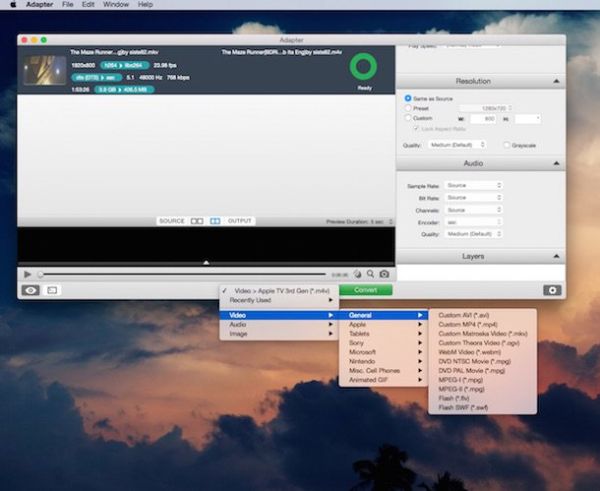The image size is (600, 491).
Task: Select the split compare preview icon
Action: (215, 221)
